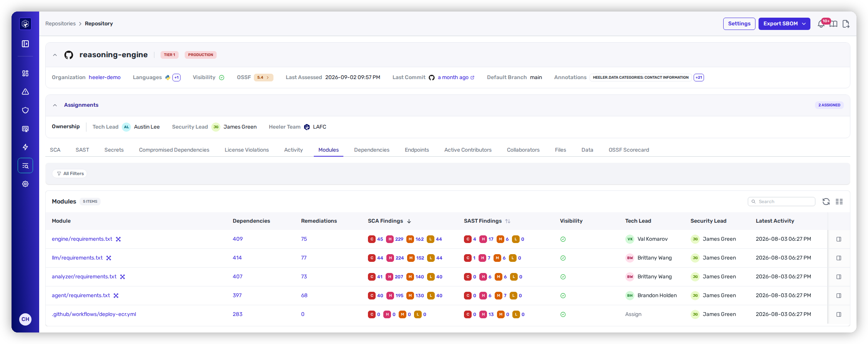Screen dimensions: 868x344
Task: Click the CH user avatar
Action: pos(25,319)
